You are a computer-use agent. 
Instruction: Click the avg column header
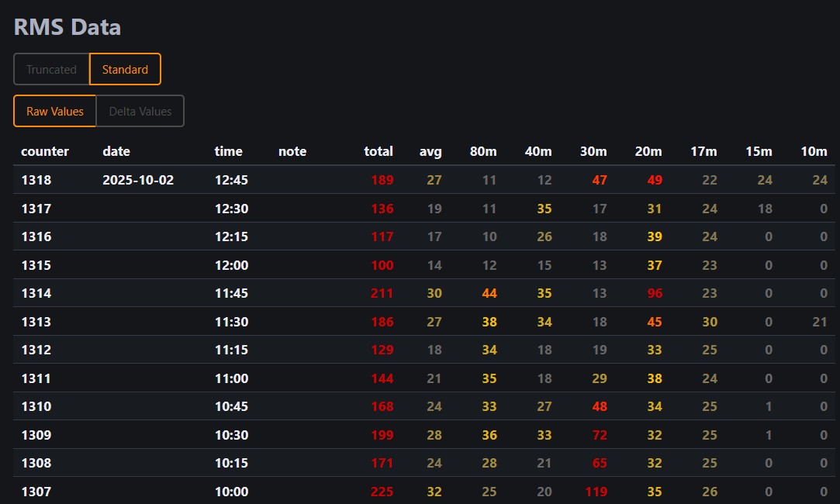pyautogui.click(x=430, y=151)
